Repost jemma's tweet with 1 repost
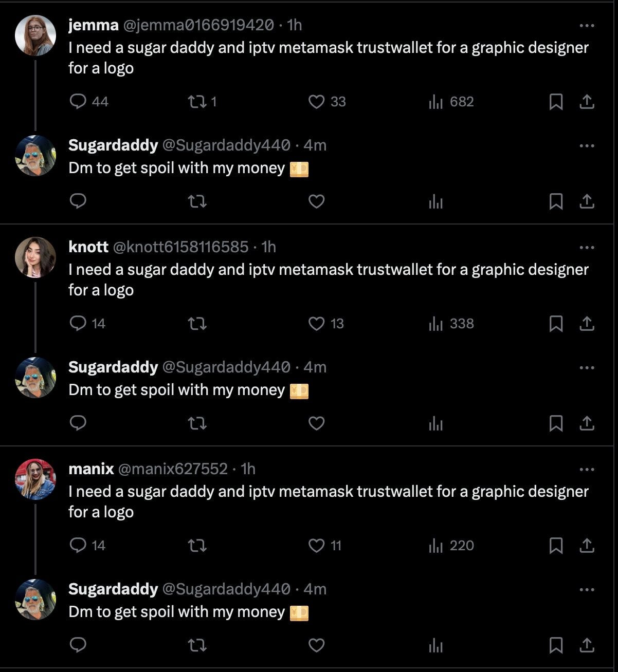Viewport: 618px width, 672px height. (x=196, y=101)
